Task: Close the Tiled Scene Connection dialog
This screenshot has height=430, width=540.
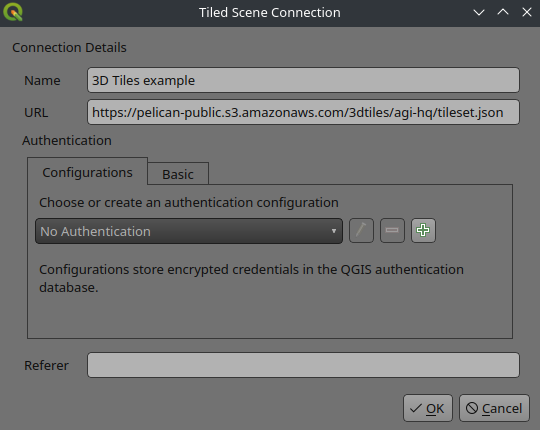Action: coord(527,13)
